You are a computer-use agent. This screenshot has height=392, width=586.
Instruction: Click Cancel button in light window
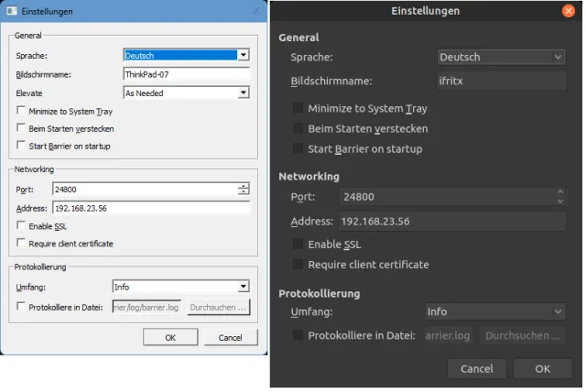[230, 337]
